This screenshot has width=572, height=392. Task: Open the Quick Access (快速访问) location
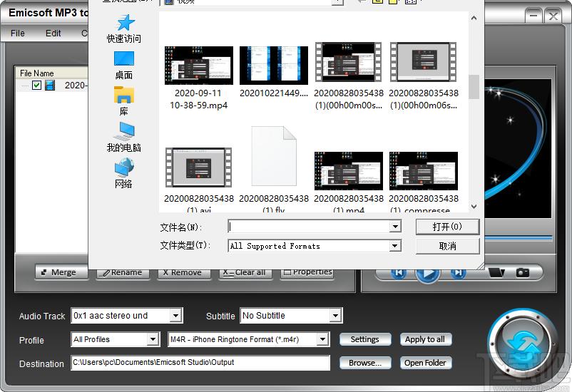[x=123, y=29]
